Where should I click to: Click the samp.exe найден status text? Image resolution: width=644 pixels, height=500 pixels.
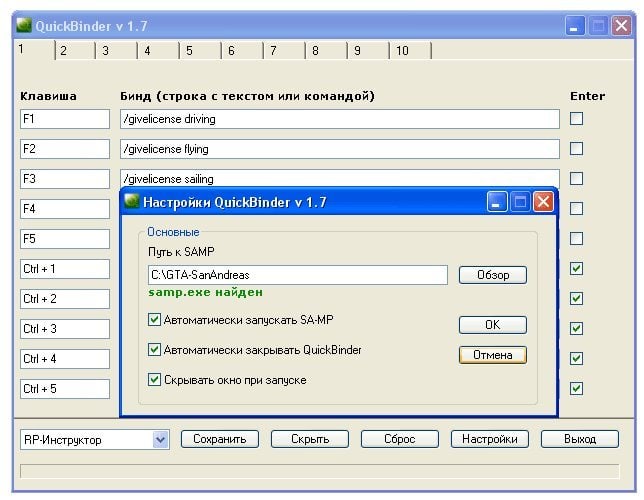point(205,293)
